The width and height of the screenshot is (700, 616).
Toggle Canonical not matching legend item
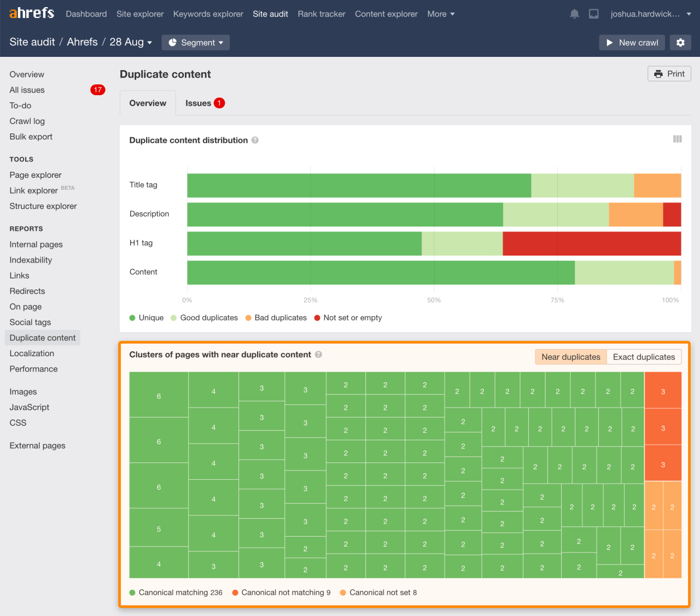[x=281, y=592]
